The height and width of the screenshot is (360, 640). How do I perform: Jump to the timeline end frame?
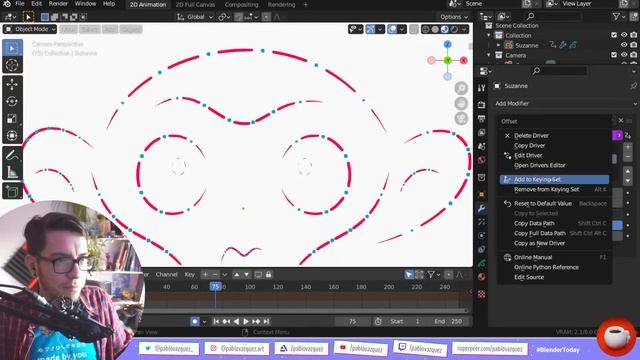[266, 322]
